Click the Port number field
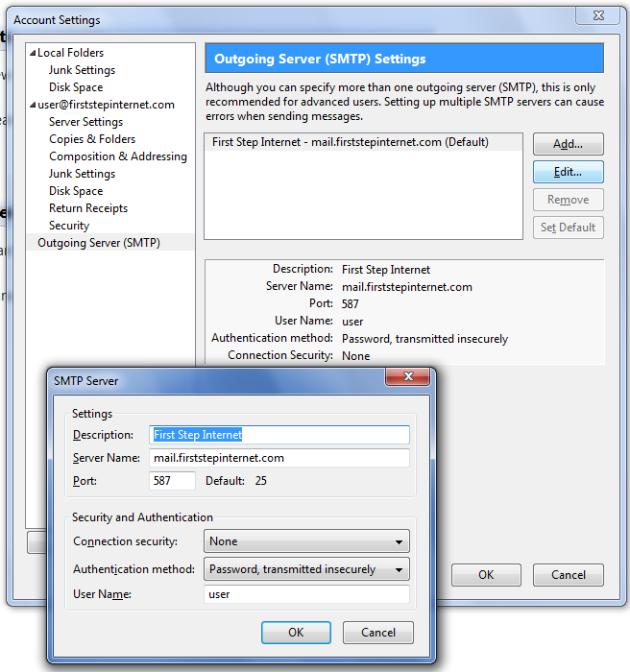 coord(173,481)
